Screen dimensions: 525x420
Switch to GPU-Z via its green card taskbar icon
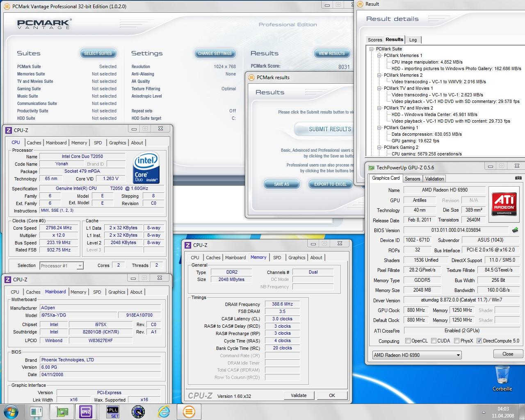(62, 412)
